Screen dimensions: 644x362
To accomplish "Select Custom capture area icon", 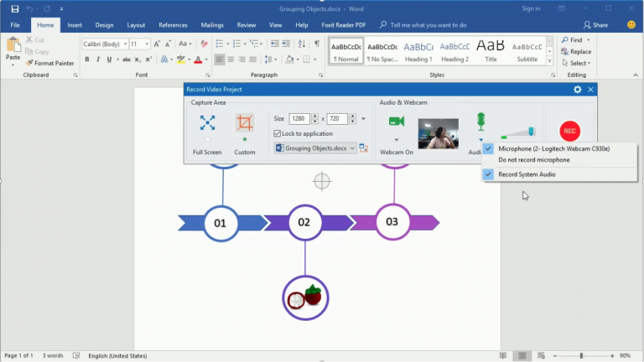I will (244, 122).
